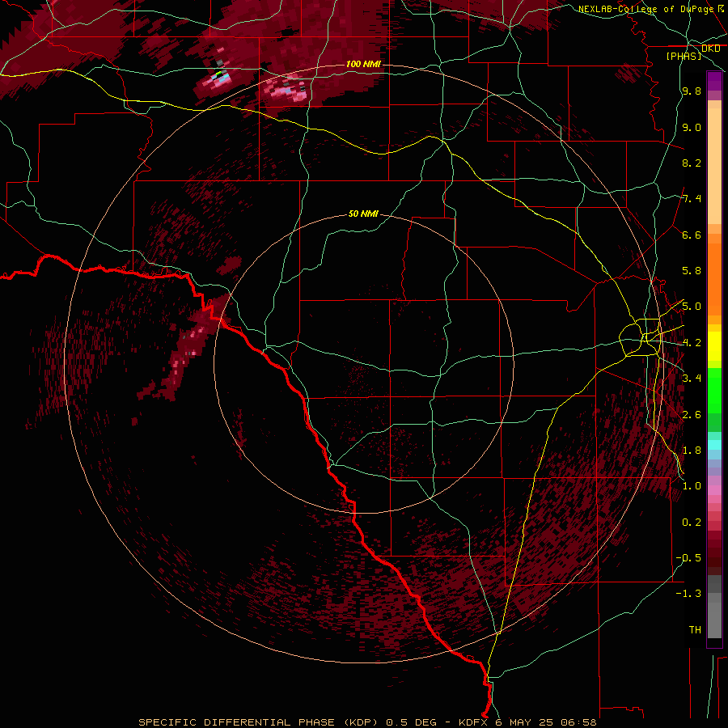728x728 pixels.
Task: Click the bright green segment of the color bar
Action: pyautogui.click(x=714, y=390)
